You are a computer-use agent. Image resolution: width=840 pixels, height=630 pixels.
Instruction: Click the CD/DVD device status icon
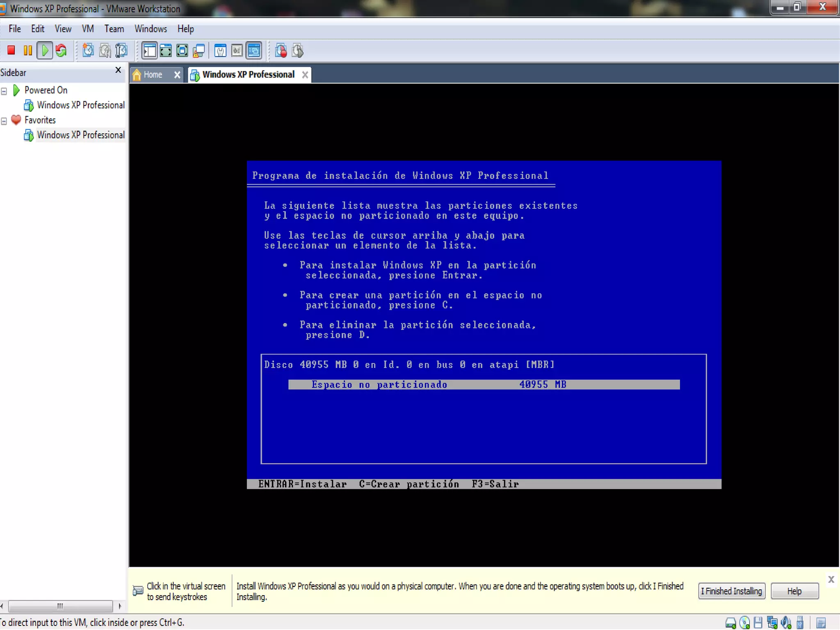(744, 623)
